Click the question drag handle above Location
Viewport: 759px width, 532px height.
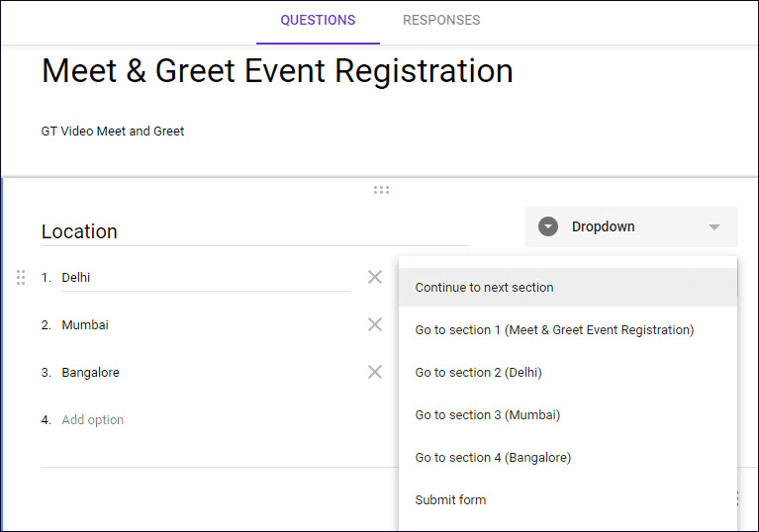click(381, 190)
